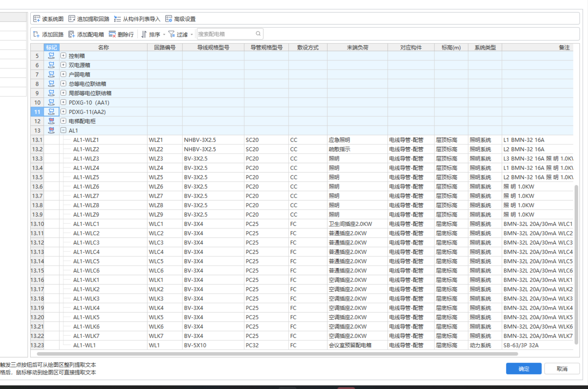Expand the 局部等电位联结箱 node
Image resolution: width=588 pixels, height=389 pixels.
(x=63, y=93)
